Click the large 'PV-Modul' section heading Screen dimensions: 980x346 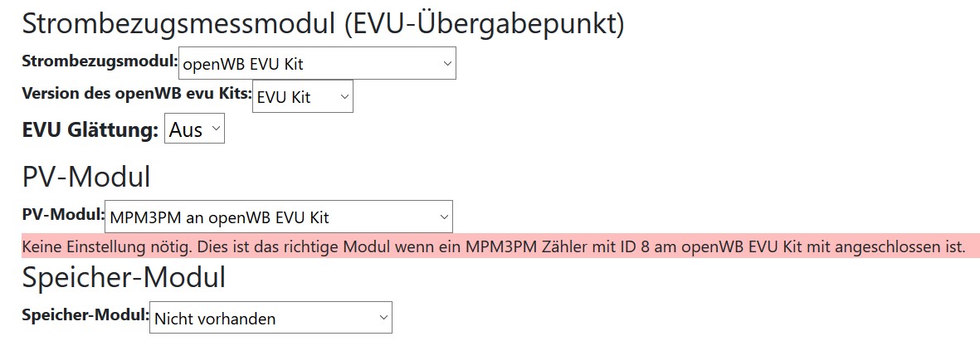tap(86, 177)
